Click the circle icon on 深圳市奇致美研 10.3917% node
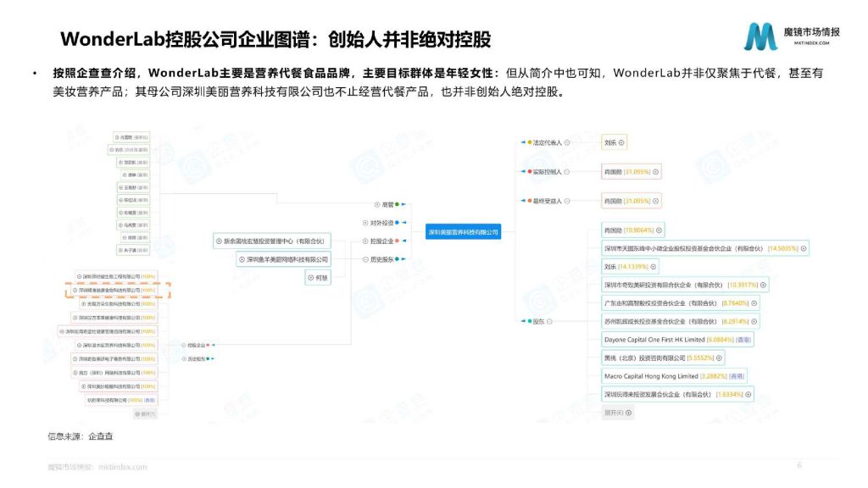This screenshot has width=868, height=488. (763, 285)
